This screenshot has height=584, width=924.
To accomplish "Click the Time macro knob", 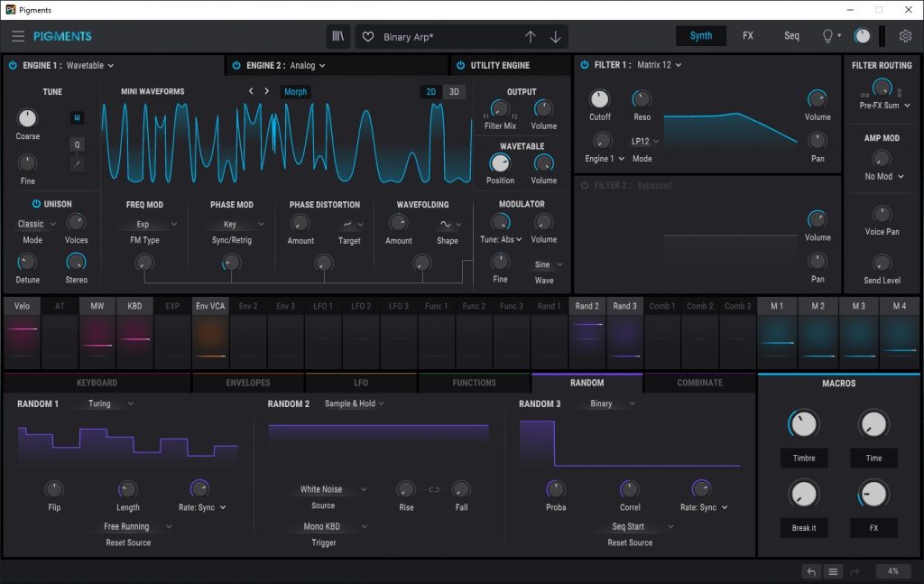I will [x=873, y=423].
